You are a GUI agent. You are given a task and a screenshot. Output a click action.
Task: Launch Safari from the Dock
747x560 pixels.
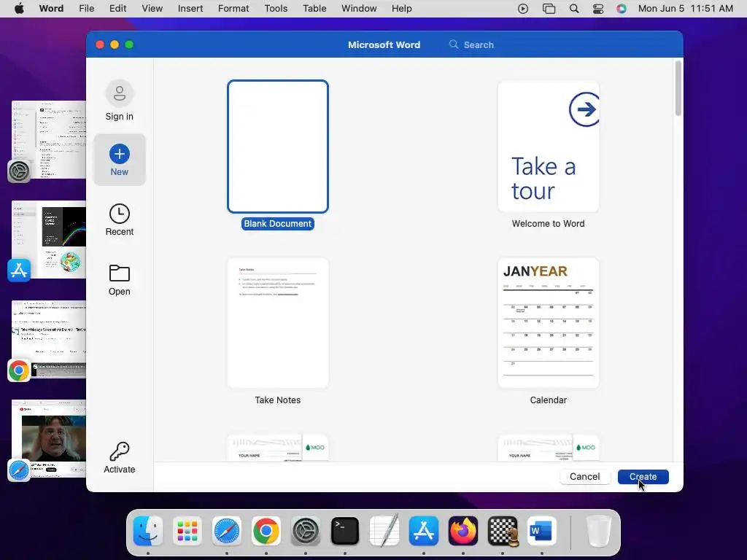(227, 531)
